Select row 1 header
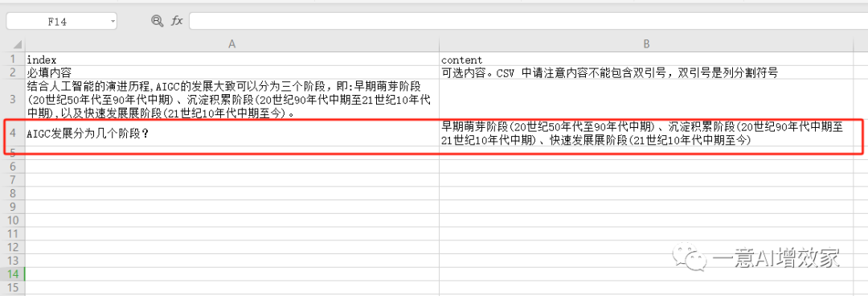This screenshot has height=296, width=868. [12, 59]
